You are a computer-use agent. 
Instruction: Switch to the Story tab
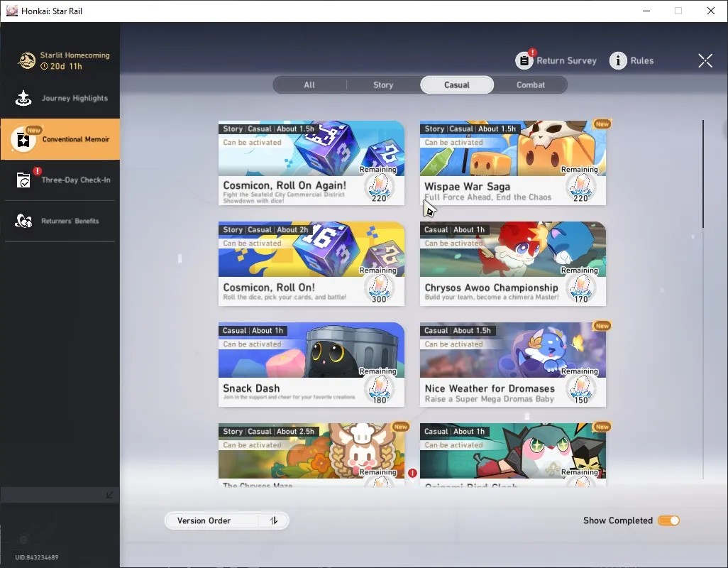pos(383,85)
